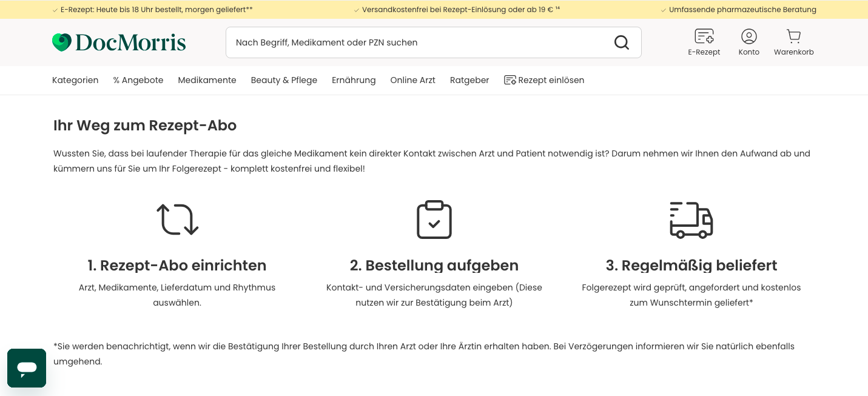The width and height of the screenshot is (868, 396).
Task: Open the chat widget bubble icon
Action: click(27, 368)
